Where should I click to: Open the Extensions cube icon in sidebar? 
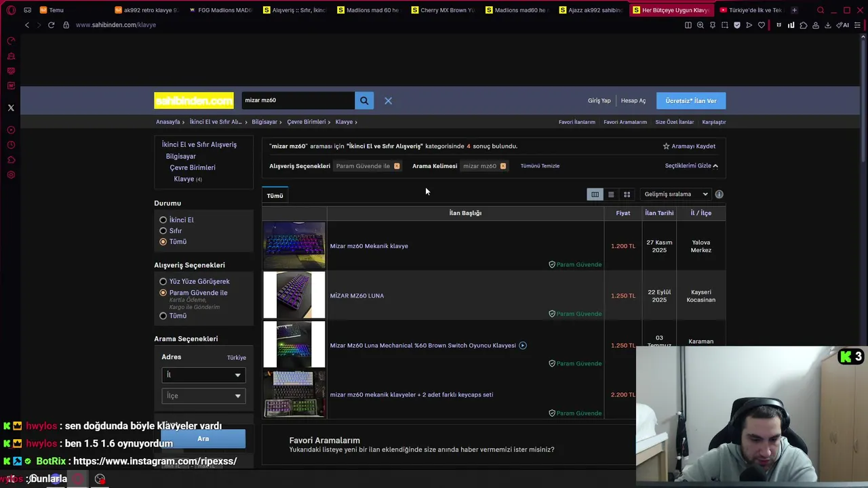coord(11,160)
